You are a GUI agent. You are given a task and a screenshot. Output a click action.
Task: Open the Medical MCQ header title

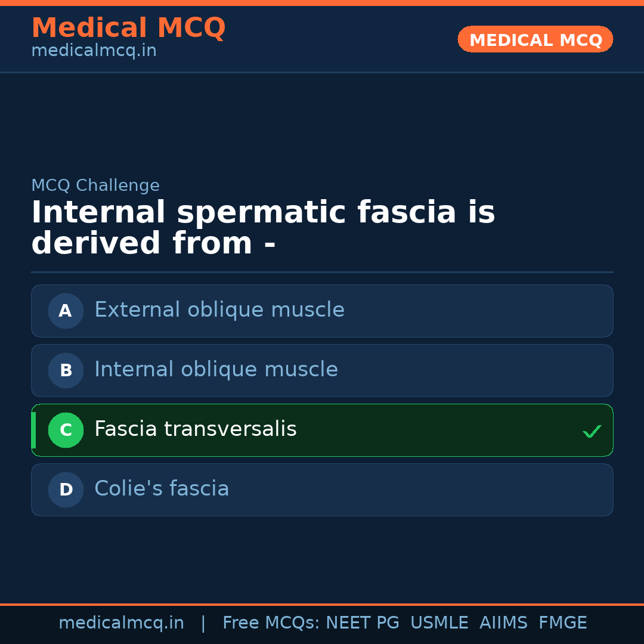click(128, 28)
